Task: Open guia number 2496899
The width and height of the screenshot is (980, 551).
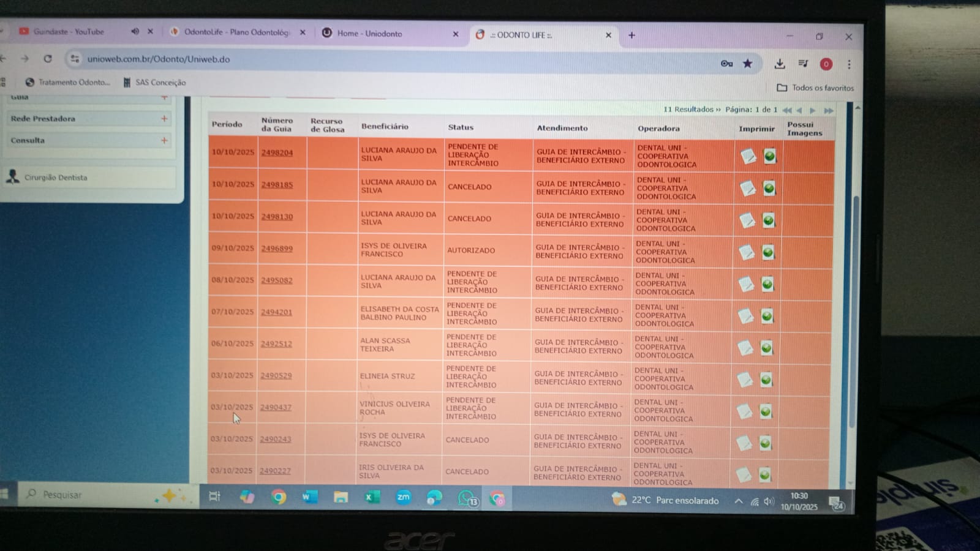Action: tap(277, 249)
